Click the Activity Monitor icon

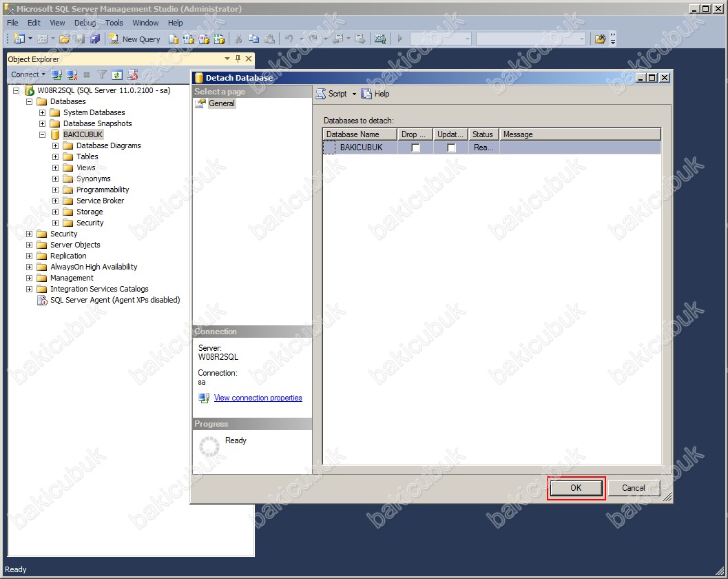tap(379, 39)
